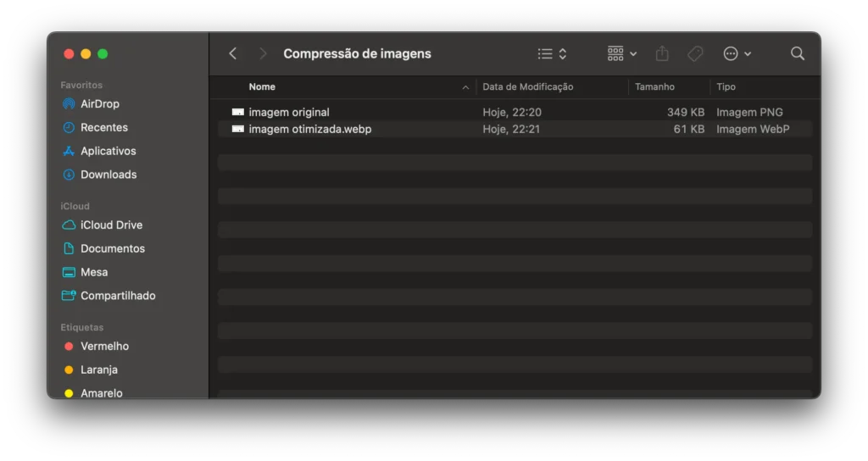This screenshot has height=461, width=868.
Task: Click the WebP file thumbnail icon
Action: (237, 129)
